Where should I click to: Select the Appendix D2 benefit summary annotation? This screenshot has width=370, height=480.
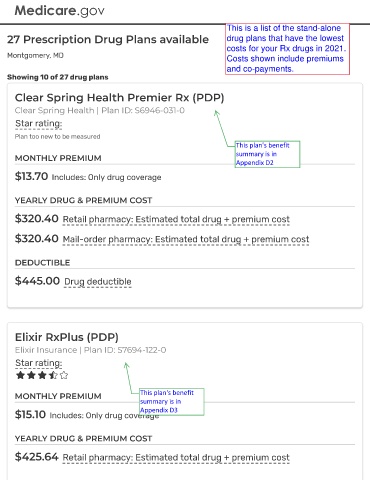pyautogui.click(x=267, y=154)
